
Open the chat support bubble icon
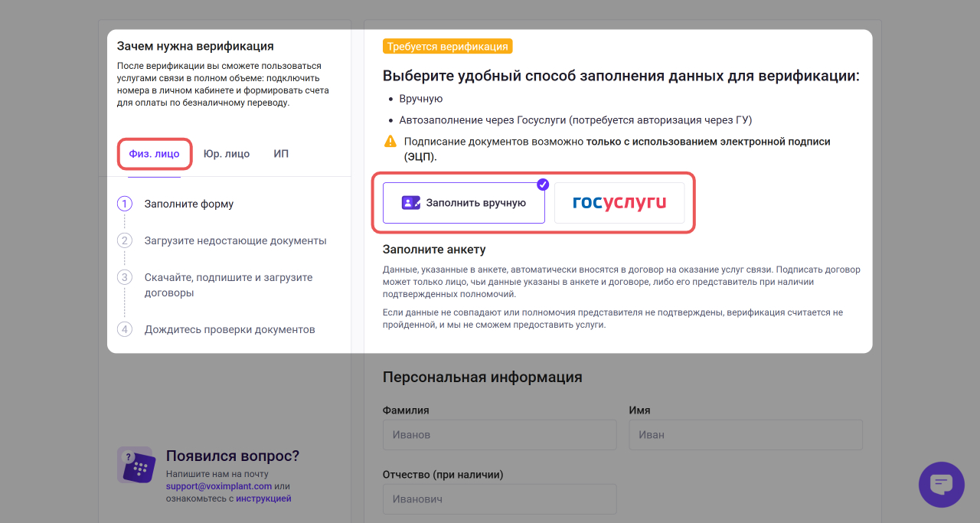coord(941,484)
